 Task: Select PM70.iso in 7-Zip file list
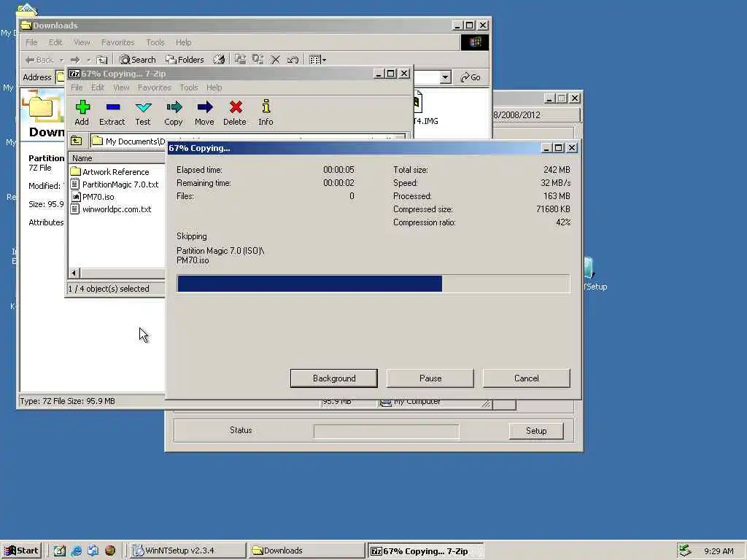[93, 197]
